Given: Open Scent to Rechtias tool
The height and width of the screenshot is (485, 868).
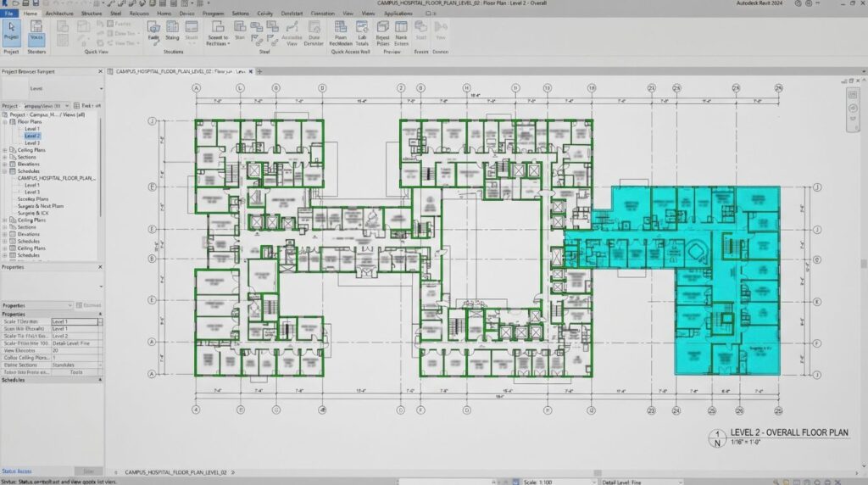Looking at the screenshot, I should (218, 33).
